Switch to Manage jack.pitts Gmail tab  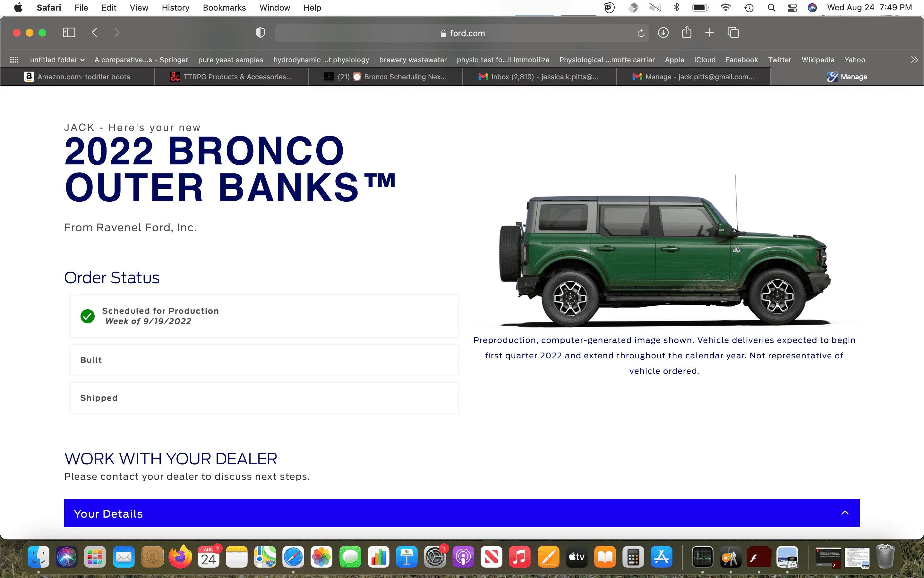693,77
